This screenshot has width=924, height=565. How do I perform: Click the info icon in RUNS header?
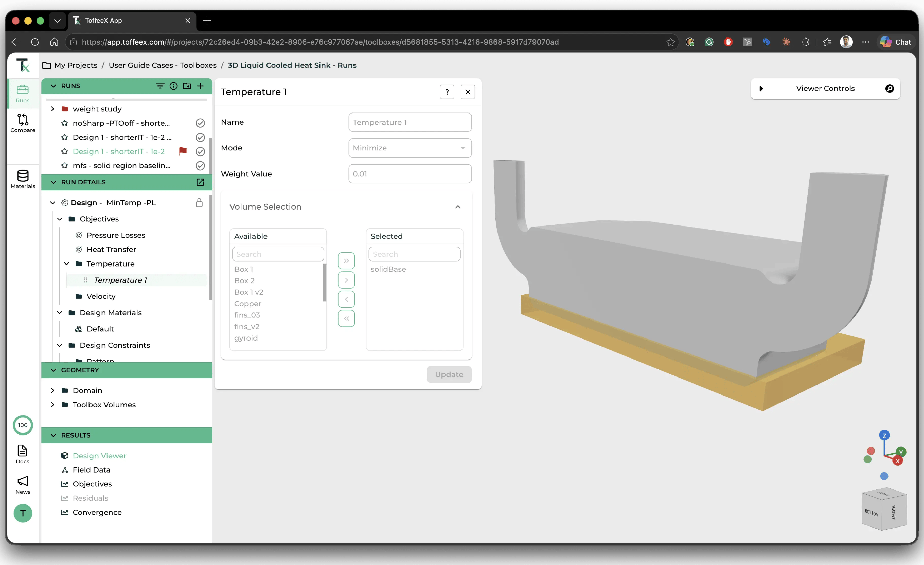coord(173,86)
